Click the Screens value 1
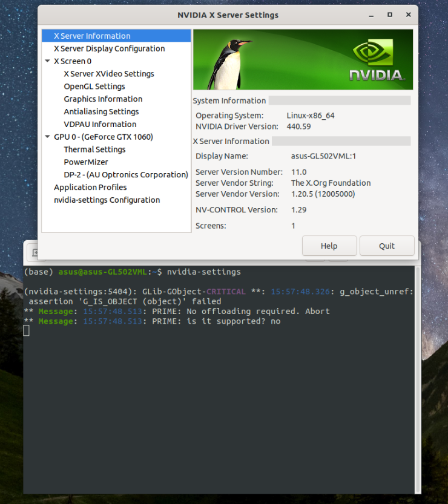 pos(293,226)
